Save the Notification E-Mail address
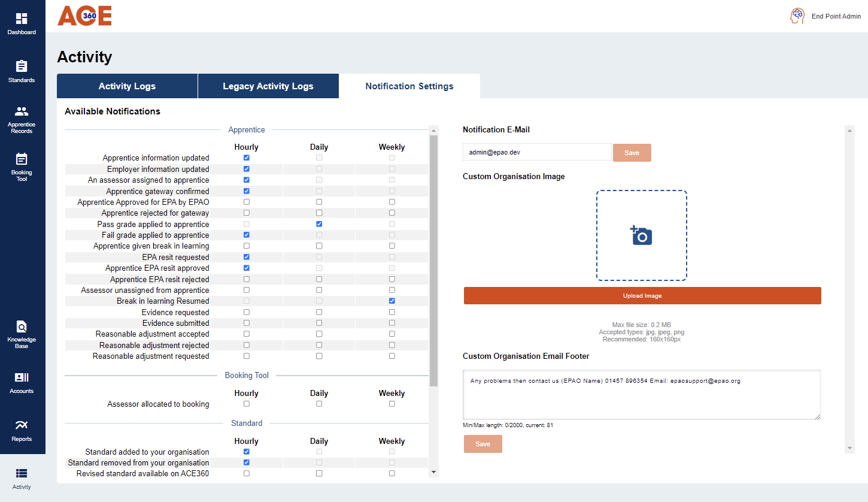868x502 pixels. pyautogui.click(x=632, y=152)
